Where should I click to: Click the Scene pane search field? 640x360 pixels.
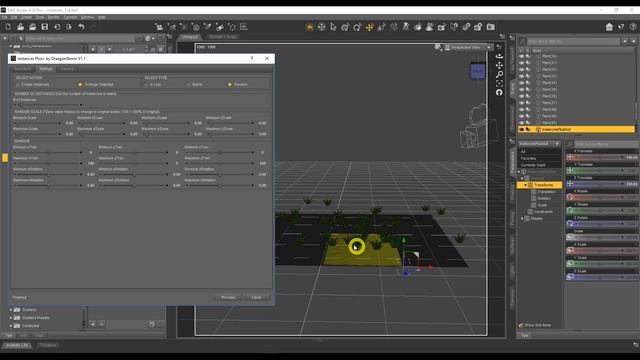(573, 41)
